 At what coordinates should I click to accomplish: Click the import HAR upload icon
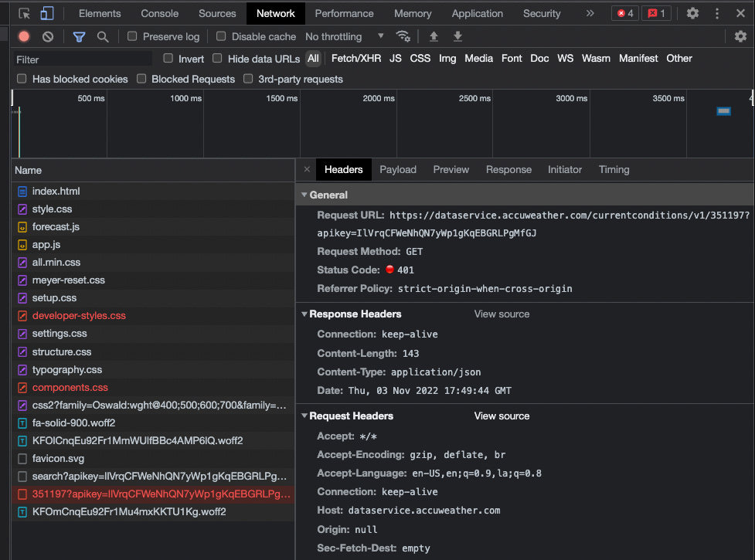click(x=434, y=36)
